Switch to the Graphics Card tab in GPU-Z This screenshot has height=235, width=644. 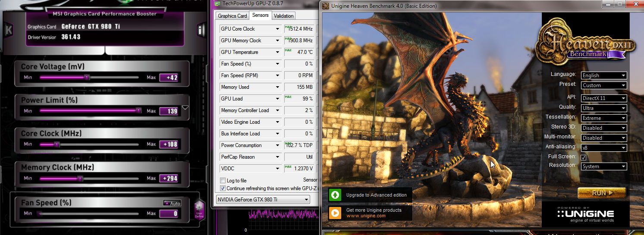click(232, 16)
